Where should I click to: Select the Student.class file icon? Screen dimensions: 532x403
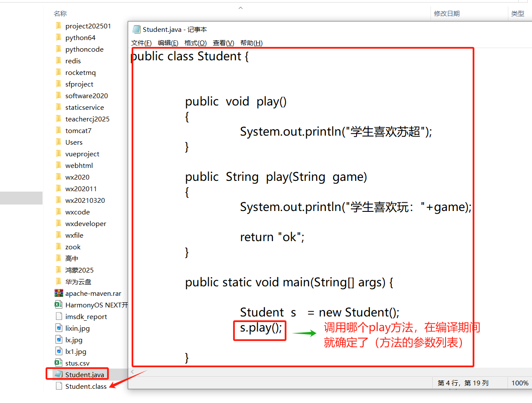point(58,386)
